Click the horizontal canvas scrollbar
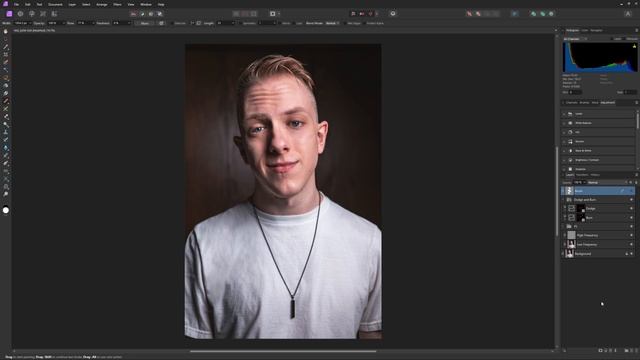Image resolution: width=640 pixels, height=360 pixels. (283, 351)
